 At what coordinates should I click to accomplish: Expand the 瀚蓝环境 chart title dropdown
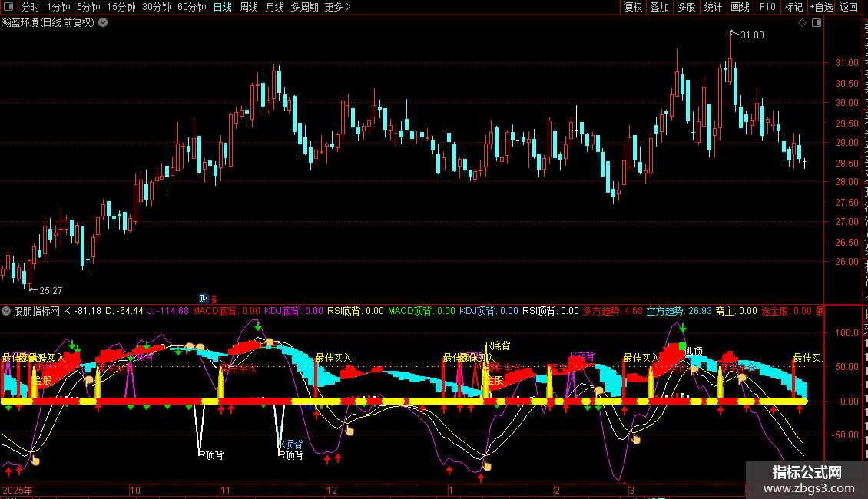pos(103,22)
